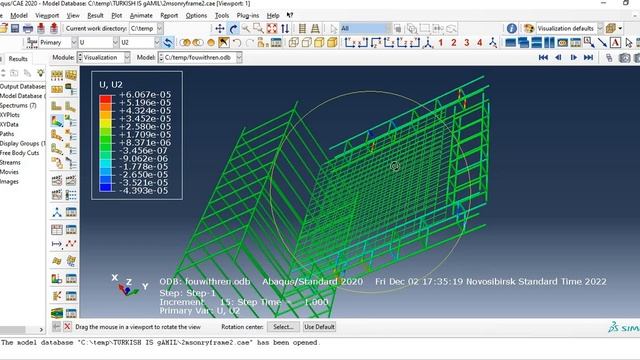Click the arrow annotation icon
Screen dimensions: 640x360
pyautogui.click(x=602, y=42)
